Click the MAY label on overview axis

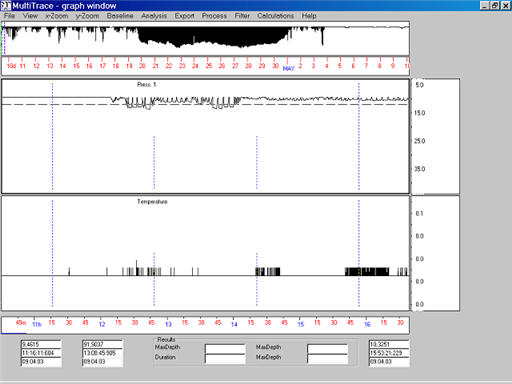289,68
